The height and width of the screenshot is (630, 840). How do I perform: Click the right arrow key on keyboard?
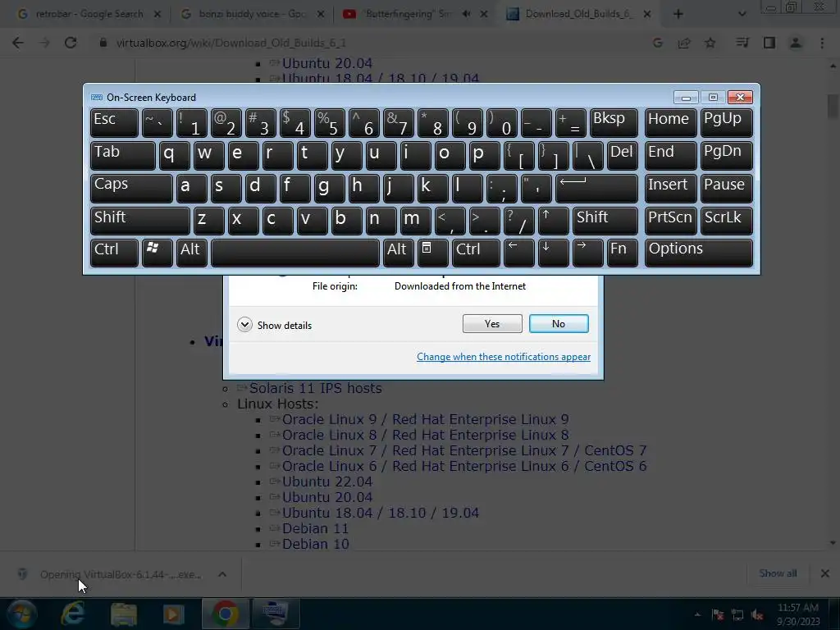click(x=587, y=253)
